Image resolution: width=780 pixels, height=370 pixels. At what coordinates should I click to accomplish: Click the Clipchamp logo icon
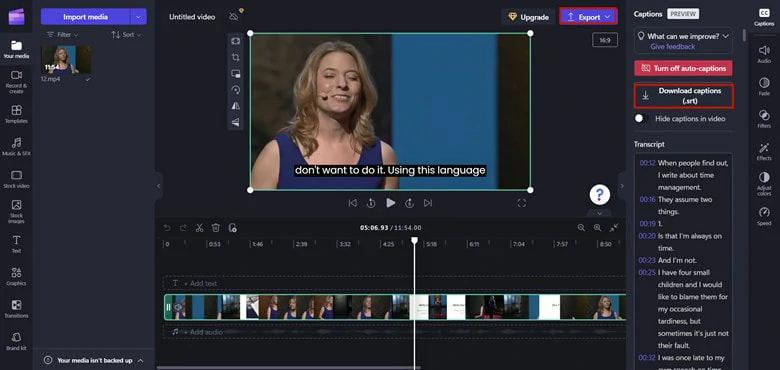coord(16,16)
